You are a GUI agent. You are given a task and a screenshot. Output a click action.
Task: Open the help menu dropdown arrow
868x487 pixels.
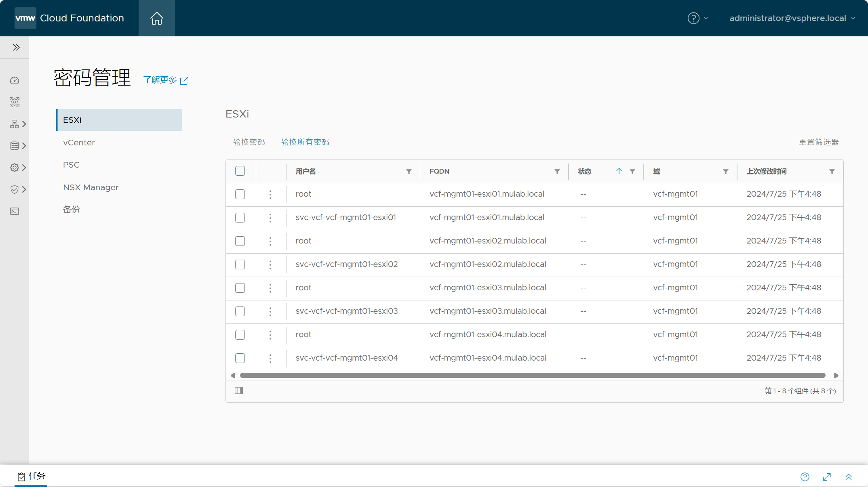706,18
